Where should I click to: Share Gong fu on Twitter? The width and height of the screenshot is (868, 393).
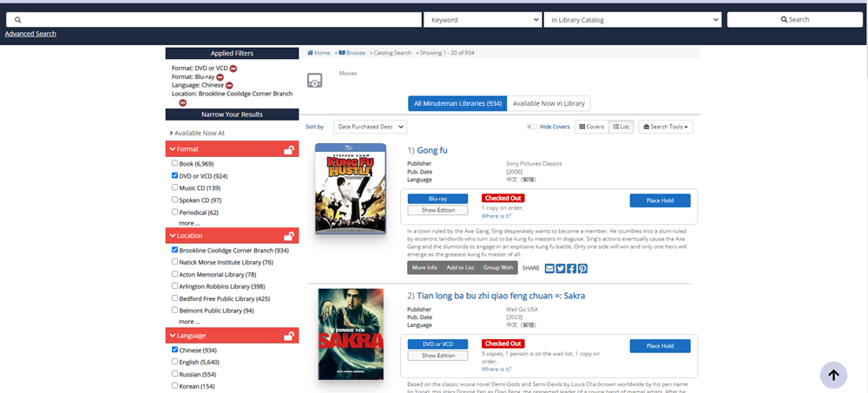561,268
